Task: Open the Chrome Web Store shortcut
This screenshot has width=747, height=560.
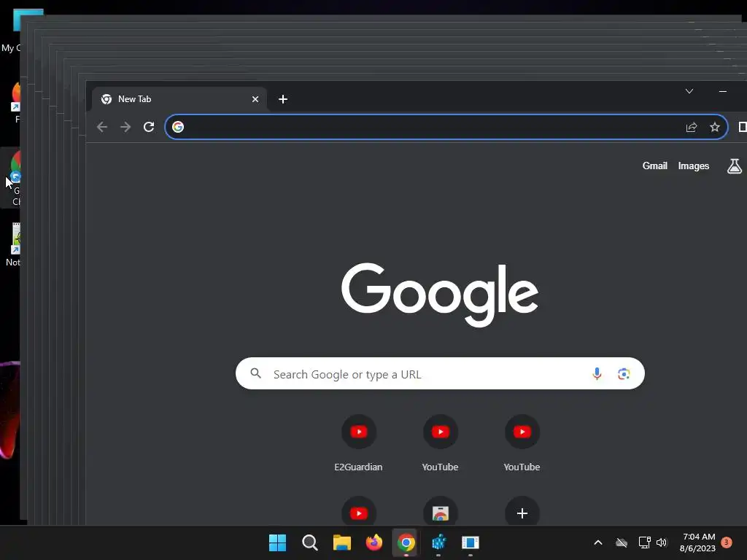Action: coord(440,513)
